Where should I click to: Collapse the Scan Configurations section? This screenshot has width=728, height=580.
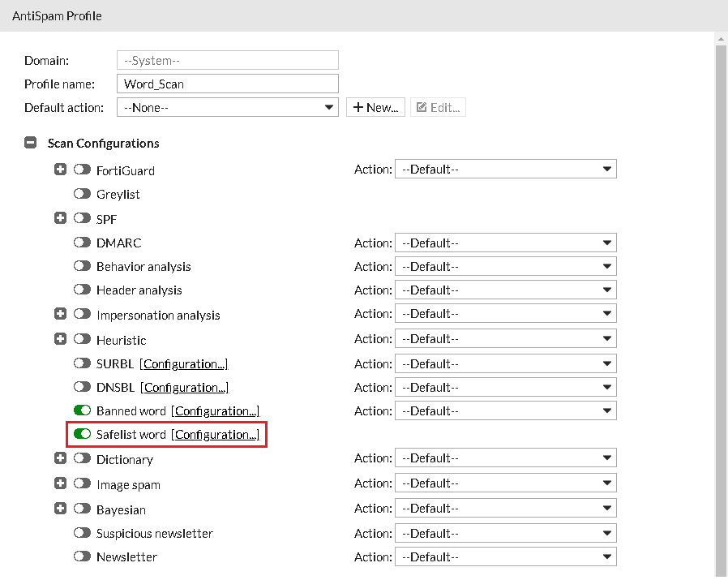tap(30, 142)
